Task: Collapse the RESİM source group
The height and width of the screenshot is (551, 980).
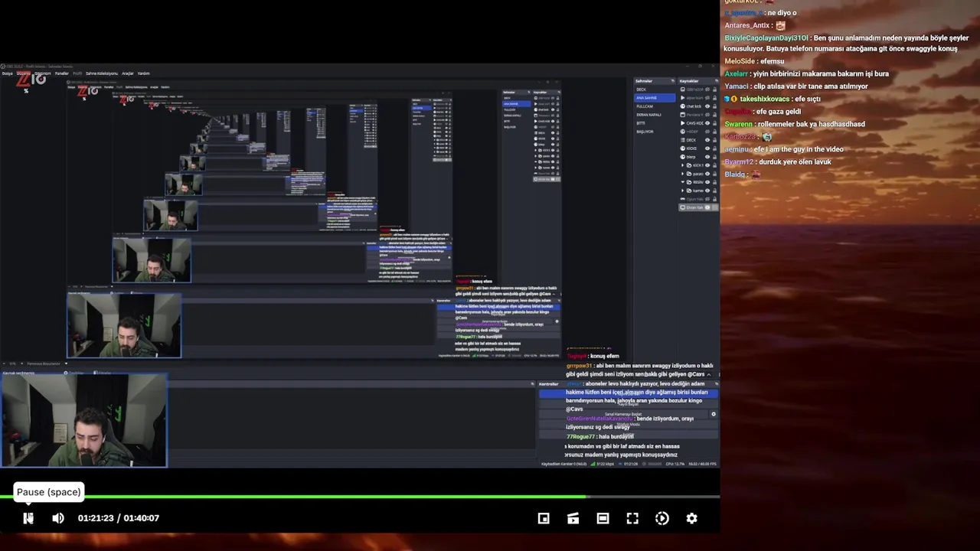Action: (683, 182)
